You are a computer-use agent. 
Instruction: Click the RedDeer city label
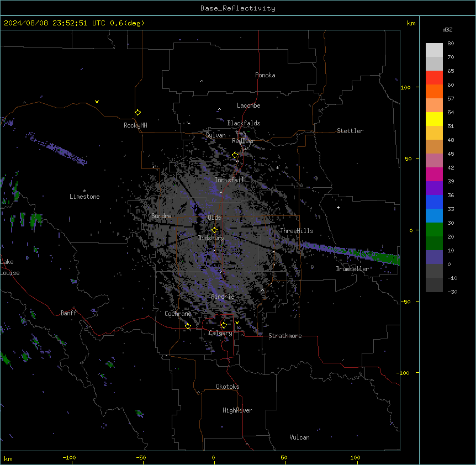243,141
